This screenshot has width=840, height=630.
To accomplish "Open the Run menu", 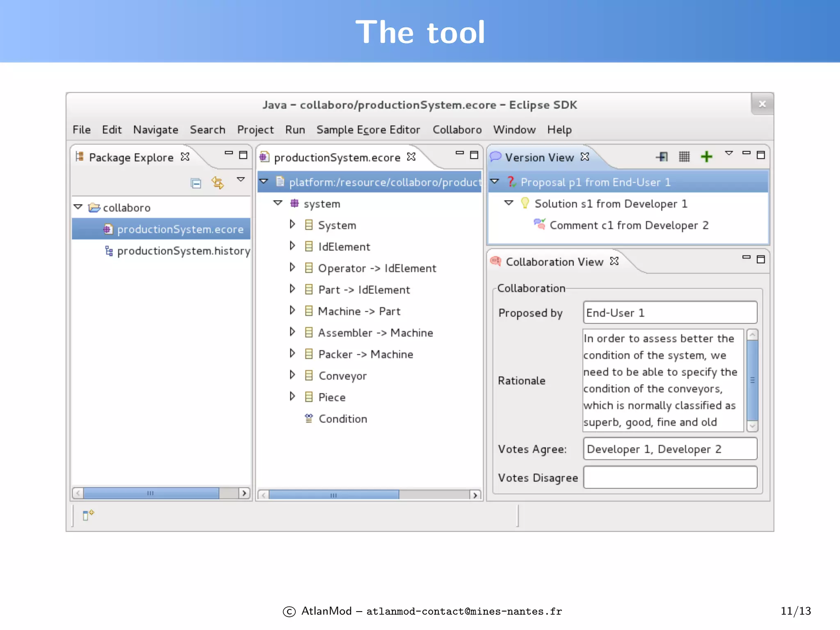I will [x=295, y=130].
